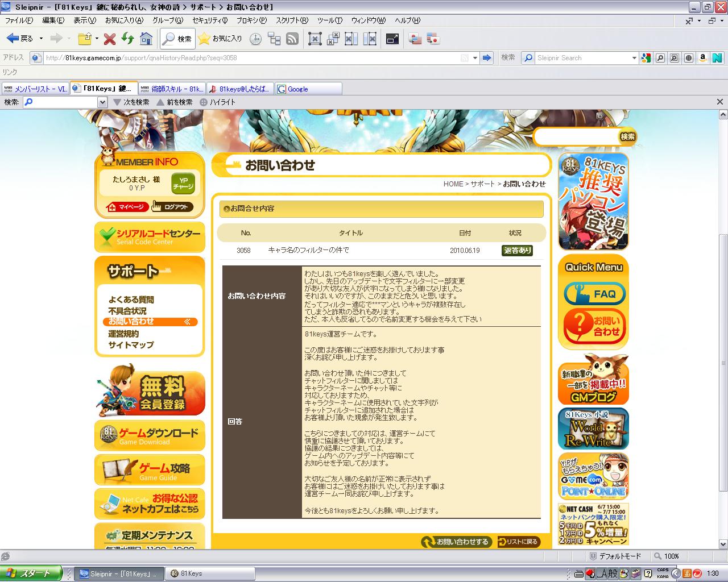Expand the Sleipnir Search dropdown arrow

coord(634,58)
